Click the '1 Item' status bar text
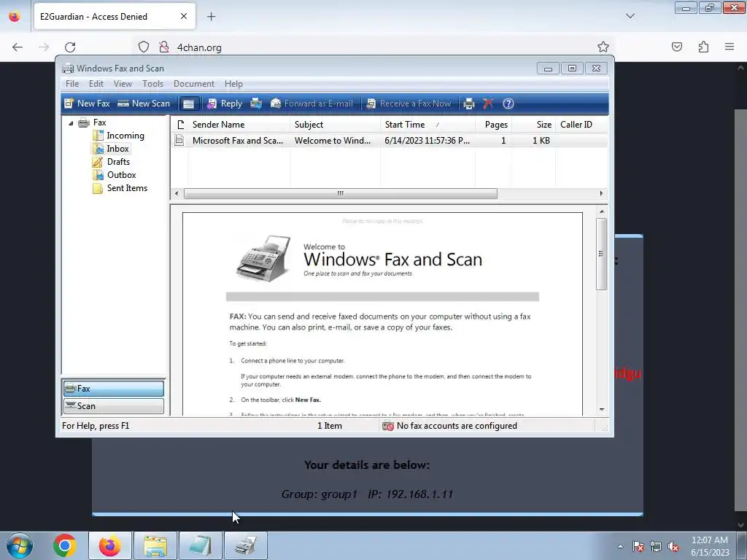The width and height of the screenshot is (747, 560). [x=330, y=426]
